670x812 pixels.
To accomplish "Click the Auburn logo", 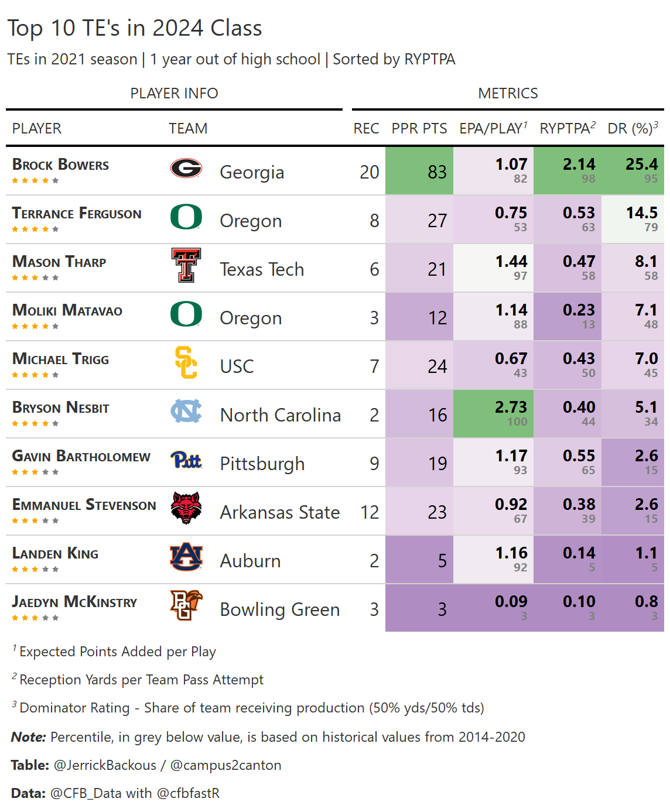I will 186,557.
